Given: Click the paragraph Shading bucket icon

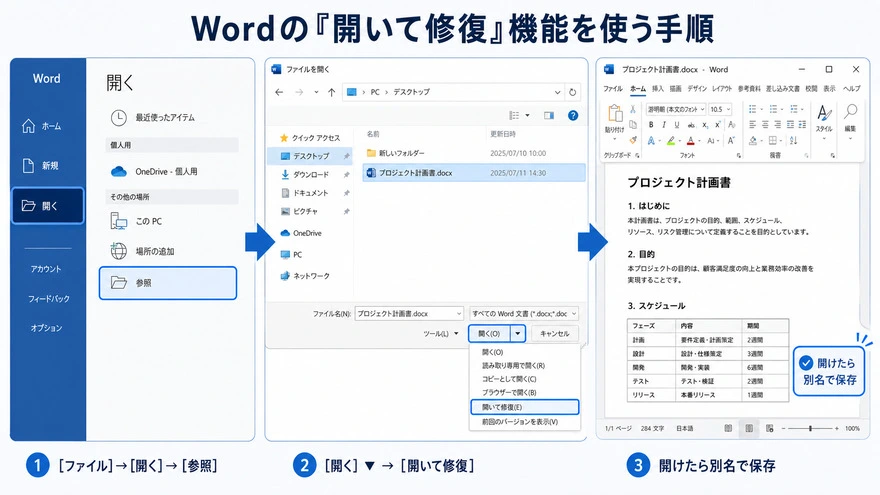Looking at the screenshot, I should coord(753,140).
